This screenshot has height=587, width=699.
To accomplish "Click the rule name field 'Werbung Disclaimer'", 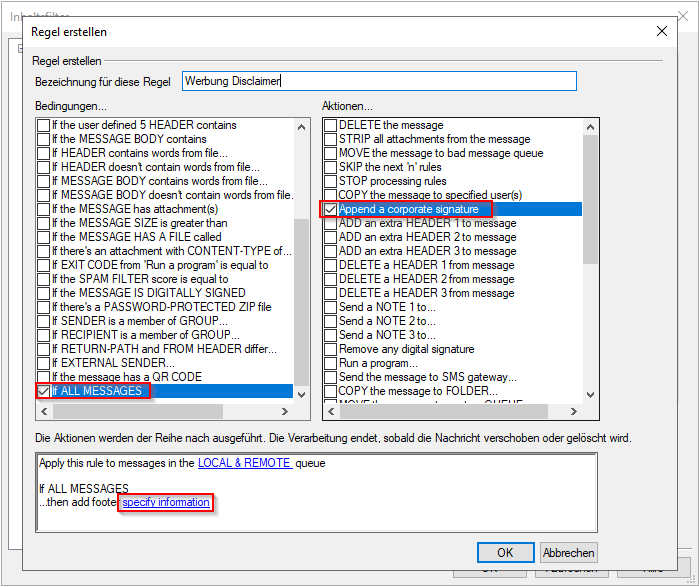I will tap(378, 81).
